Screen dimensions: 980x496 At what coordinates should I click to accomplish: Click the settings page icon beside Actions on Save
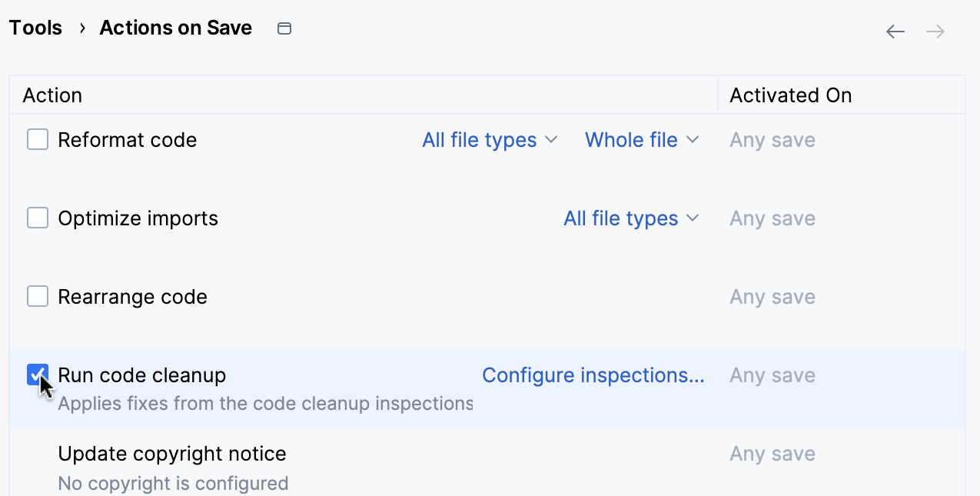click(284, 28)
